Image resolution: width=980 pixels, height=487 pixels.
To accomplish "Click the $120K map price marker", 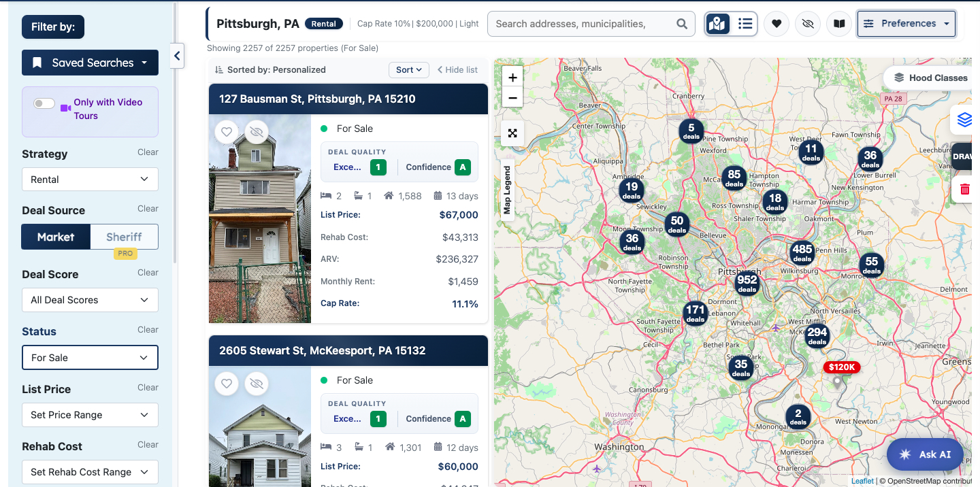I will [x=842, y=367].
